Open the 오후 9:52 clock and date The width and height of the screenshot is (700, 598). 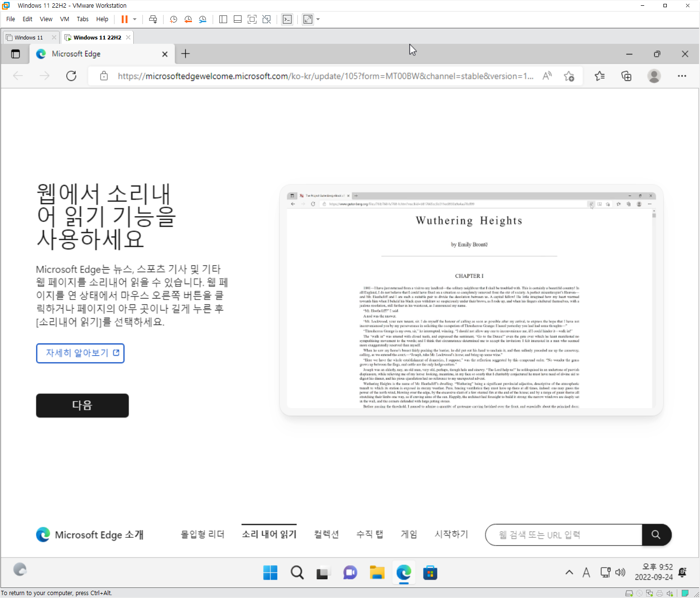click(x=654, y=572)
